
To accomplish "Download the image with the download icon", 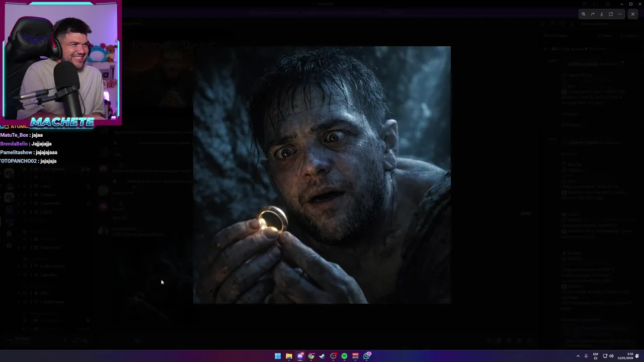I will pos(601,14).
